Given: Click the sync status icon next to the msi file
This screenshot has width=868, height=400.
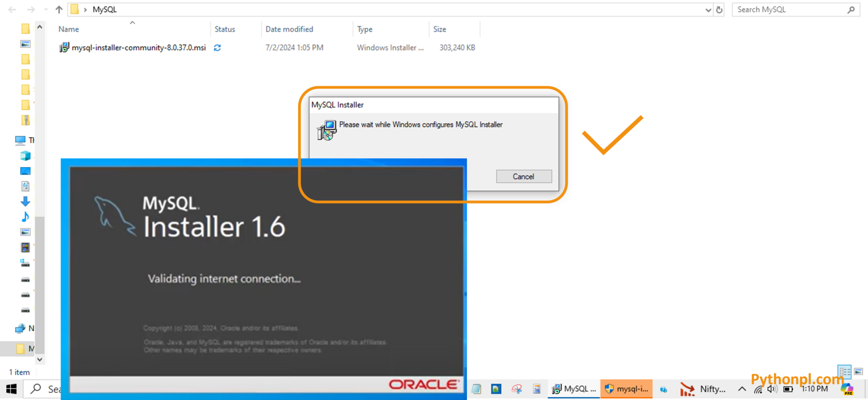Looking at the screenshot, I should (x=217, y=47).
